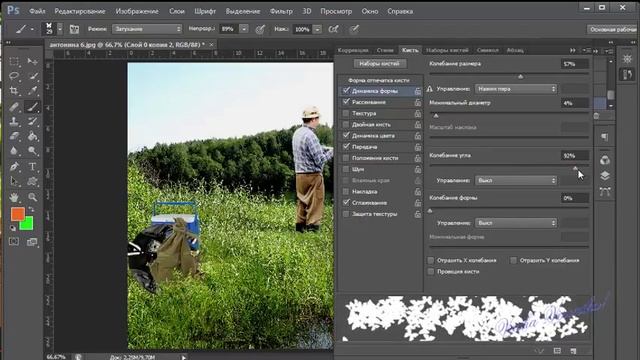Toggle Quick Mask mode icon
640x360 pixels.
click(x=14, y=242)
